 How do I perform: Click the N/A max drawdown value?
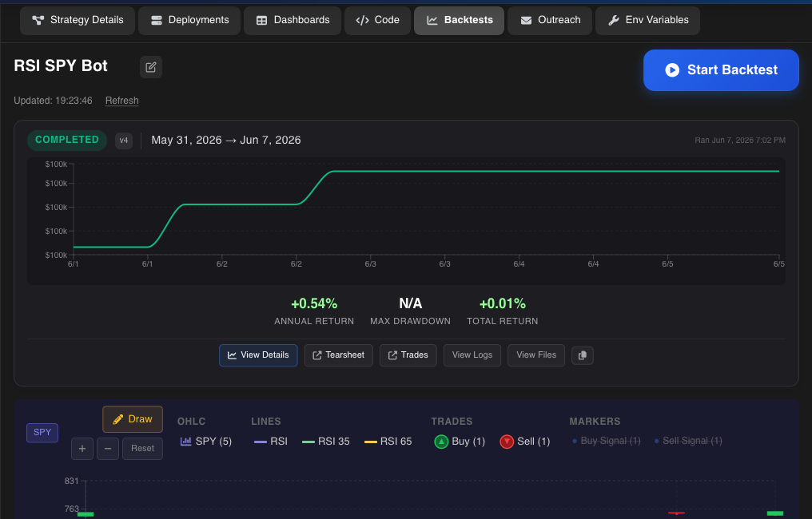(x=410, y=303)
